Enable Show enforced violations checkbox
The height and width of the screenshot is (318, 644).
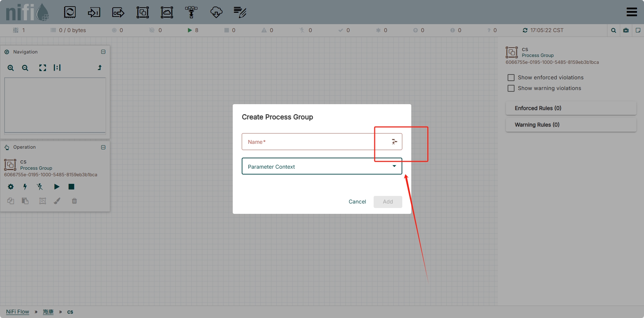pyautogui.click(x=511, y=78)
